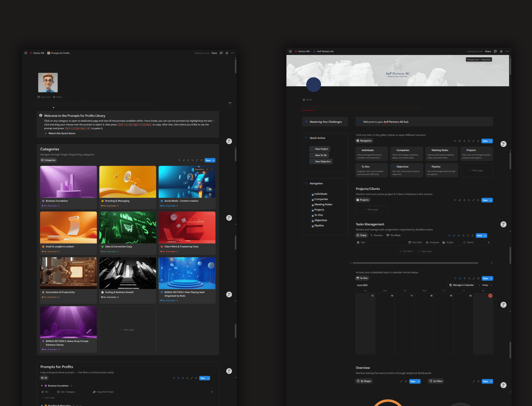The height and width of the screenshot is (406, 532).
Task: Click Notion 100 breadcrumb in AnP Partners window
Action: point(302,52)
